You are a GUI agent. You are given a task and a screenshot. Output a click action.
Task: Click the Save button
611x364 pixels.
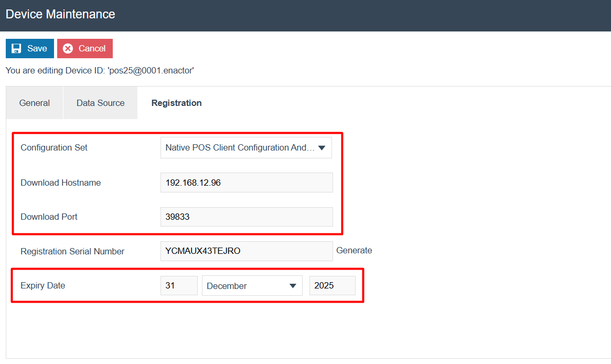tap(29, 48)
